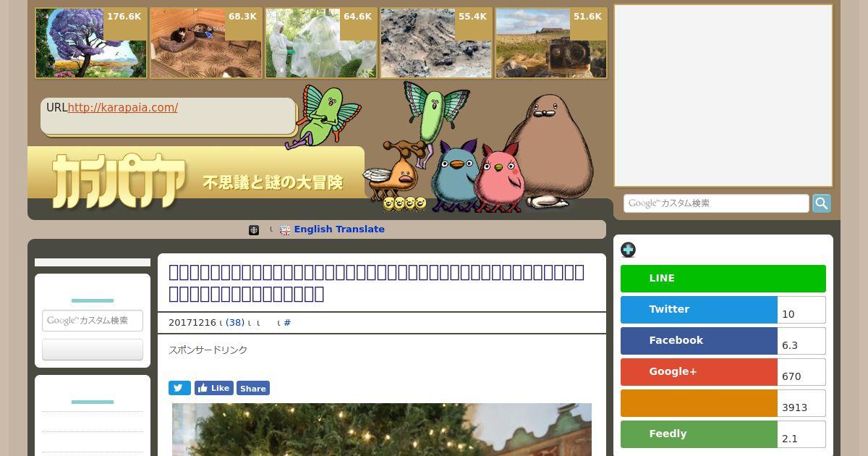The image size is (868, 456).
Task: Open the Christmas tree article image
Action: pyautogui.click(x=382, y=429)
